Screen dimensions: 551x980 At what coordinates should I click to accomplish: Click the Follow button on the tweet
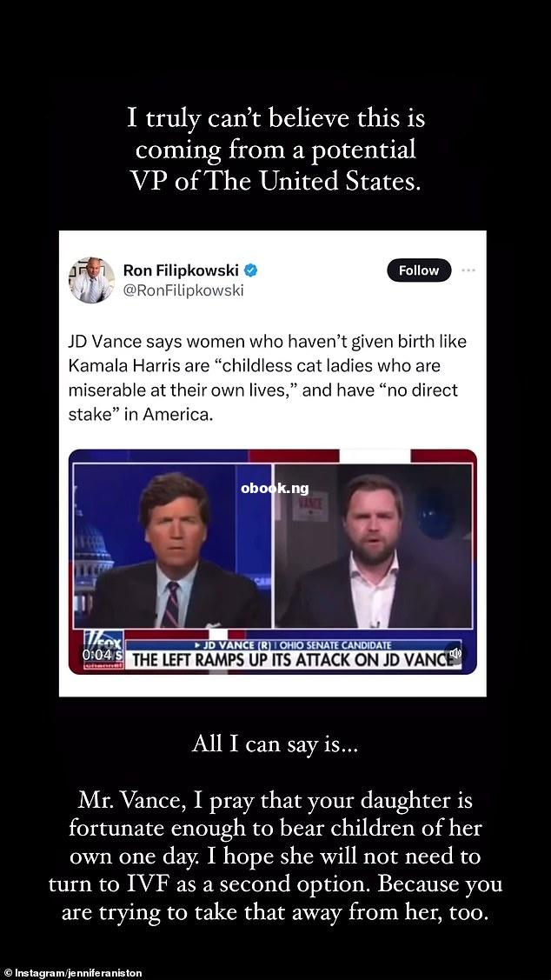point(419,270)
